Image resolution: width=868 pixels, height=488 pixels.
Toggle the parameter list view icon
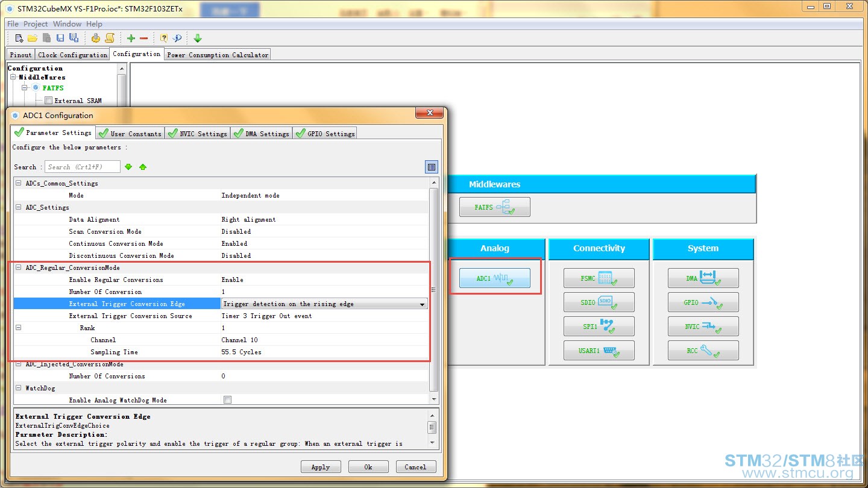point(432,167)
